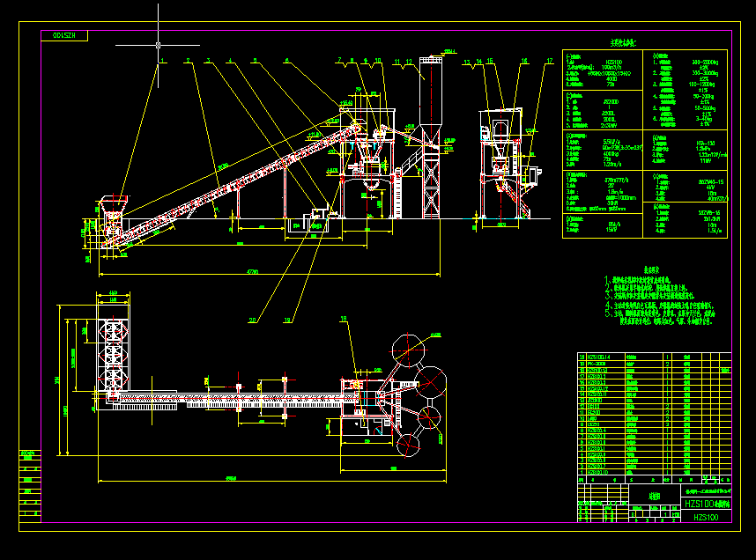Click HZS100 model value in specification table
Viewport: 756px width, 560px height.
[x=614, y=63]
